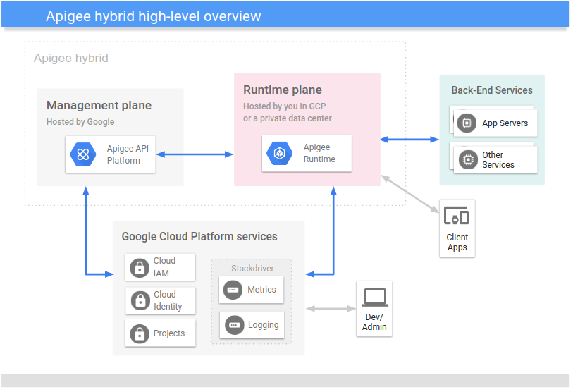The height and width of the screenshot is (392, 573).
Task: Select the Runtime plane heading
Action: point(283,90)
